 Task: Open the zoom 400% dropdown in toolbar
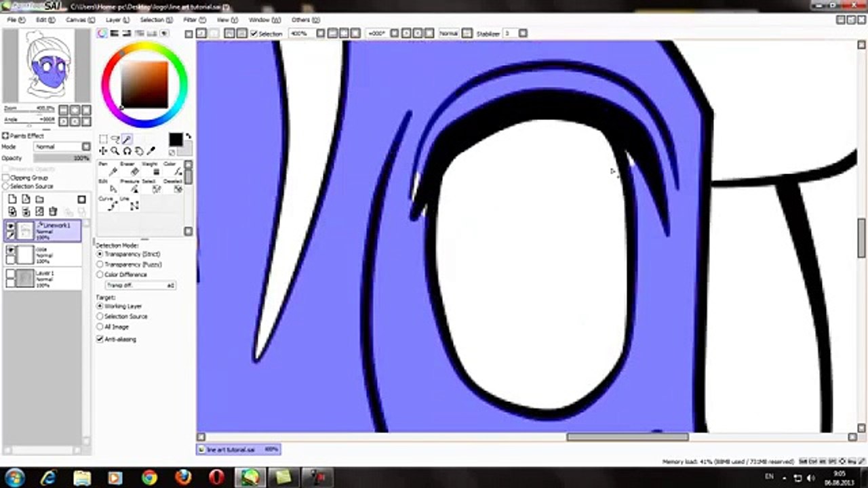click(320, 33)
